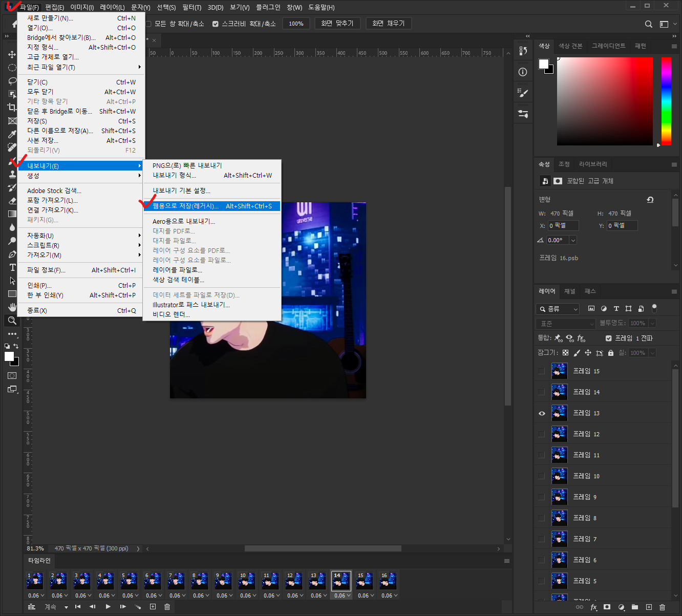The height and width of the screenshot is (616, 682).
Task: Choose PNG으(로) 빠른 내보내기 item
Action: tap(212, 165)
